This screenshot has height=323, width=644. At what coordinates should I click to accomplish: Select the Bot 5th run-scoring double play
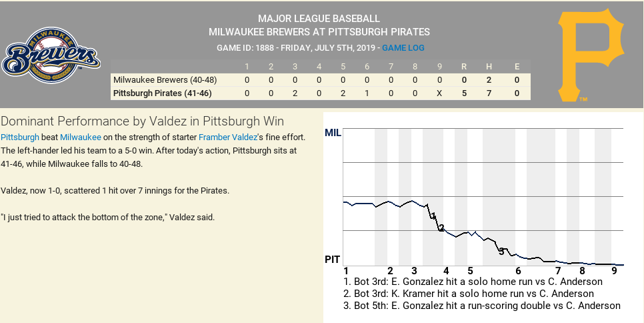pyautogui.click(x=481, y=306)
